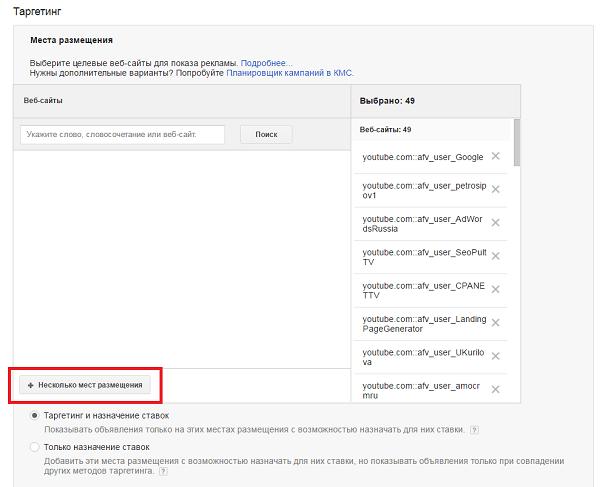
Task: Focus the website keyword search field
Action: coord(122,135)
